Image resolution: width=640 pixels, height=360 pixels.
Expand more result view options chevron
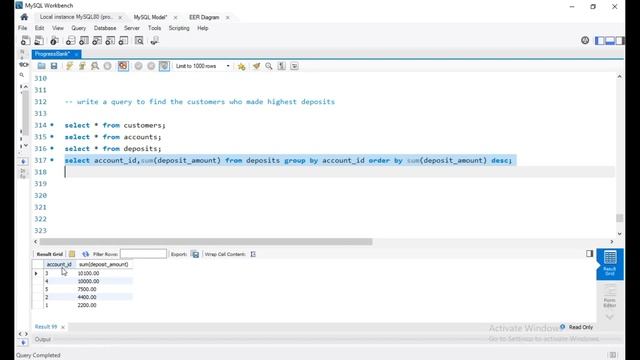click(x=609, y=317)
